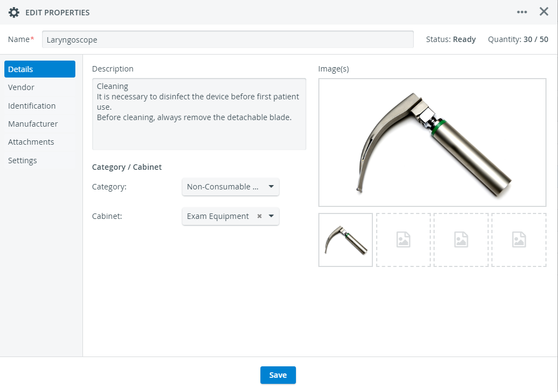Expand the Cabinet dropdown arrow
This screenshot has height=392, width=558.
click(271, 216)
